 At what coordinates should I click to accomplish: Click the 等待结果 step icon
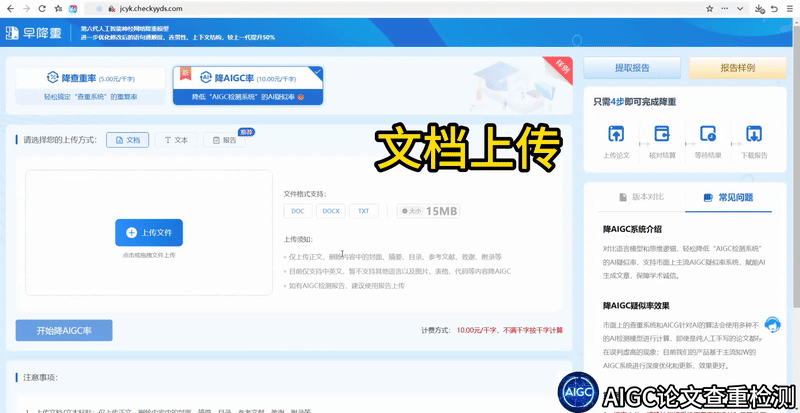[708, 134]
